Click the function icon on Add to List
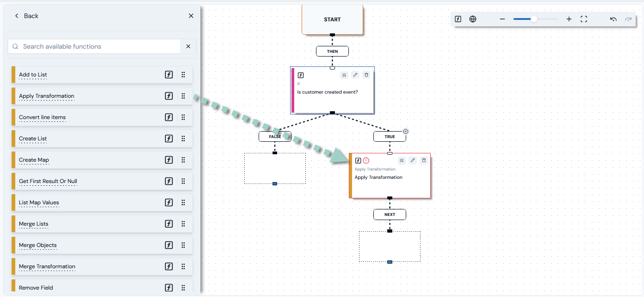This screenshot has height=297, width=644. 169,75
